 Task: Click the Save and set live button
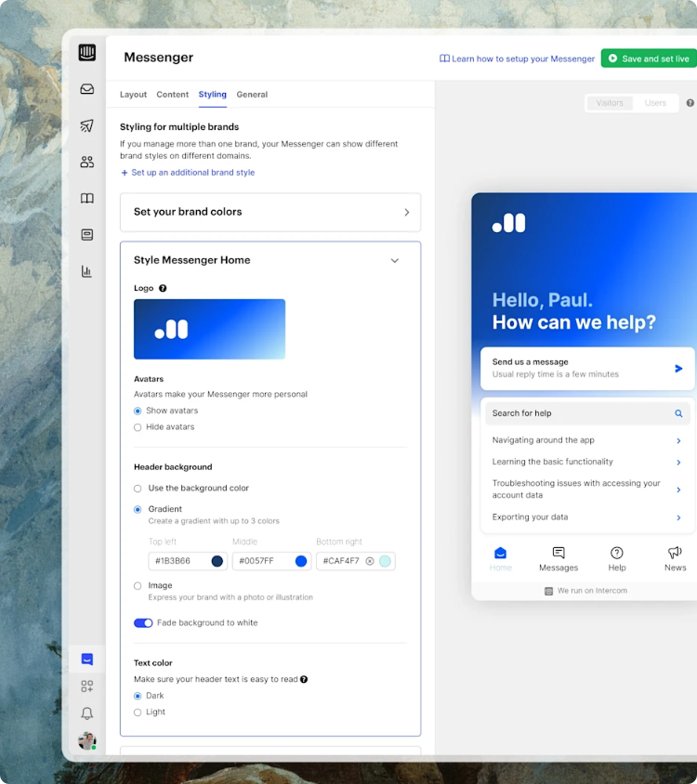click(x=648, y=59)
